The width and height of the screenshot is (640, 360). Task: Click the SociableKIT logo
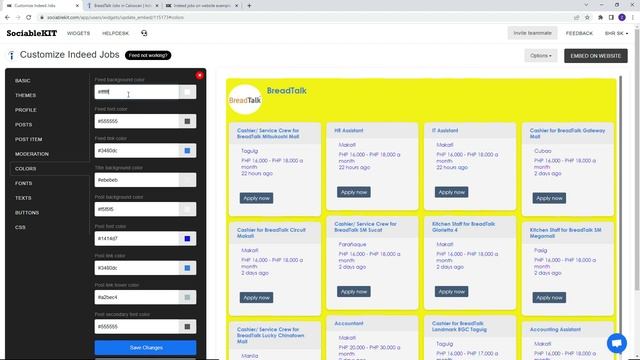[31, 33]
